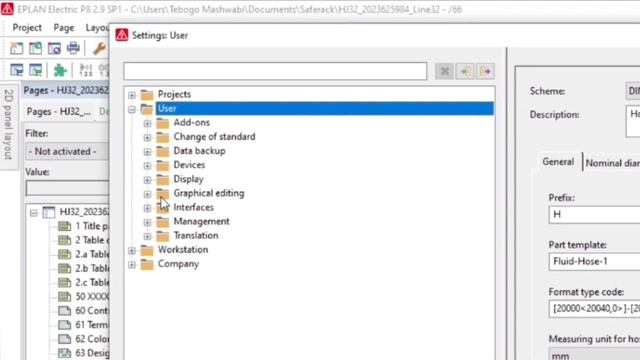Screen dimensions: 640x360
Task: Expand the Management node
Action: coord(147,222)
